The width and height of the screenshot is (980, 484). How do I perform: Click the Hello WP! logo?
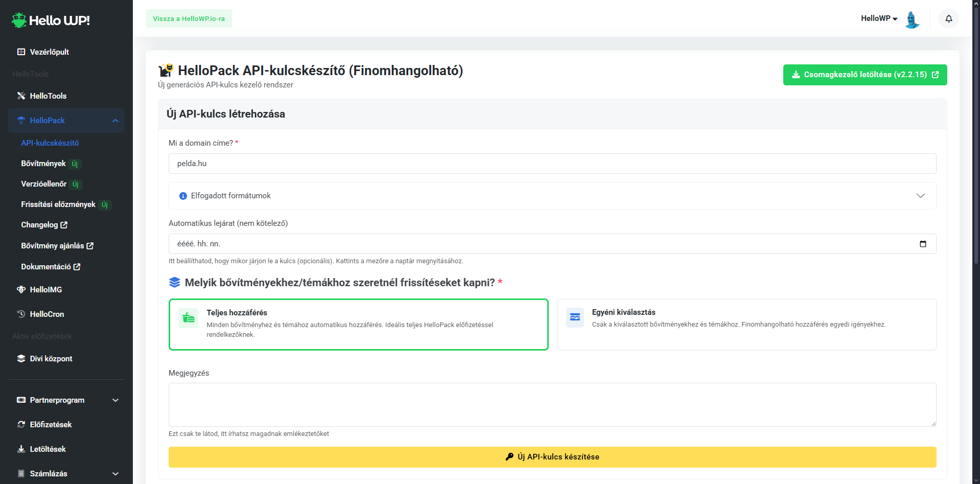[x=51, y=20]
